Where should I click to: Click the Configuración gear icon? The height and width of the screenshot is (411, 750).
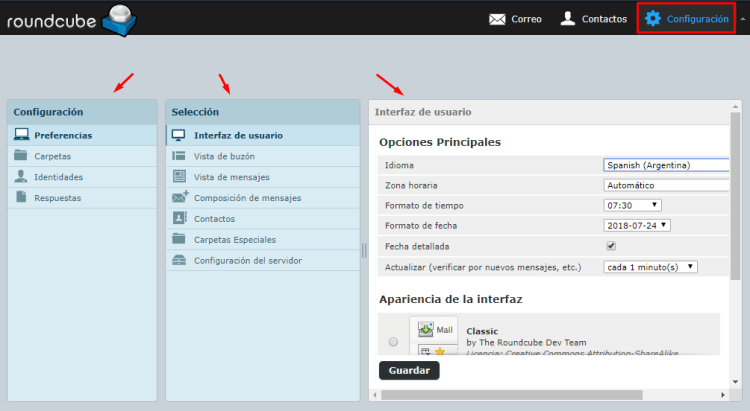pos(653,19)
